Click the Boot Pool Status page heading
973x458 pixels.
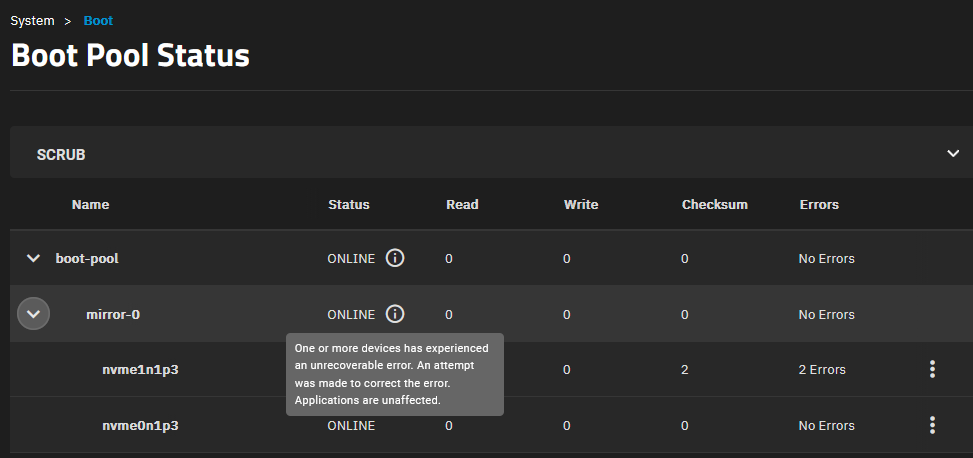coord(130,56)
